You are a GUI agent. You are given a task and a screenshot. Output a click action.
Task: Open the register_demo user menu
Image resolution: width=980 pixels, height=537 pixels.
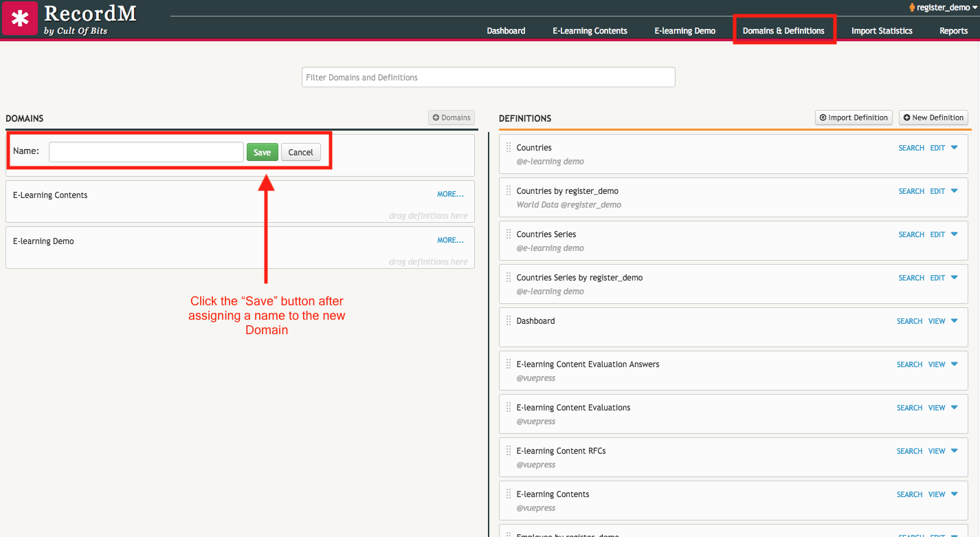tap(943, 8)
